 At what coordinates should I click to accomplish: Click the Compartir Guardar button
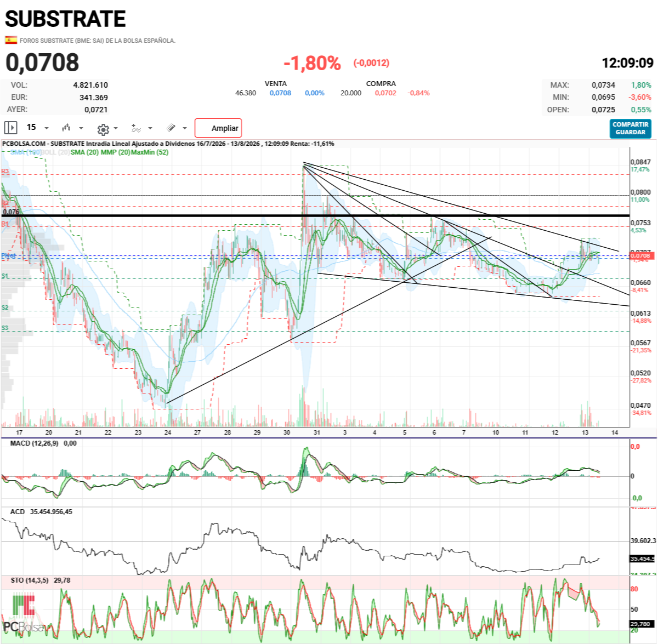pos(631,128)
